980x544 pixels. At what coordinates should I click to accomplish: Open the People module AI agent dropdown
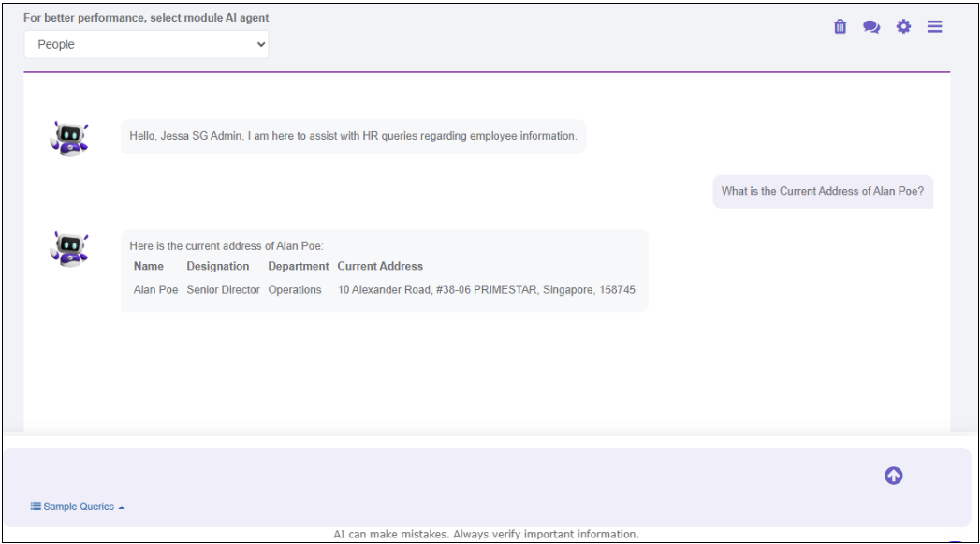[146, 44]
